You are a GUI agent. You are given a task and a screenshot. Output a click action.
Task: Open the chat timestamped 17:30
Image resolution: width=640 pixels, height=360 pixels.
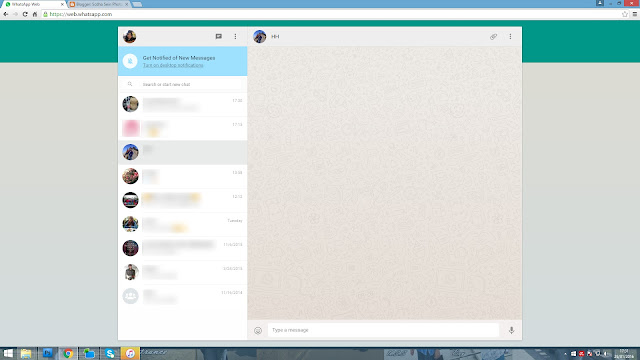[x=183, y=104]
